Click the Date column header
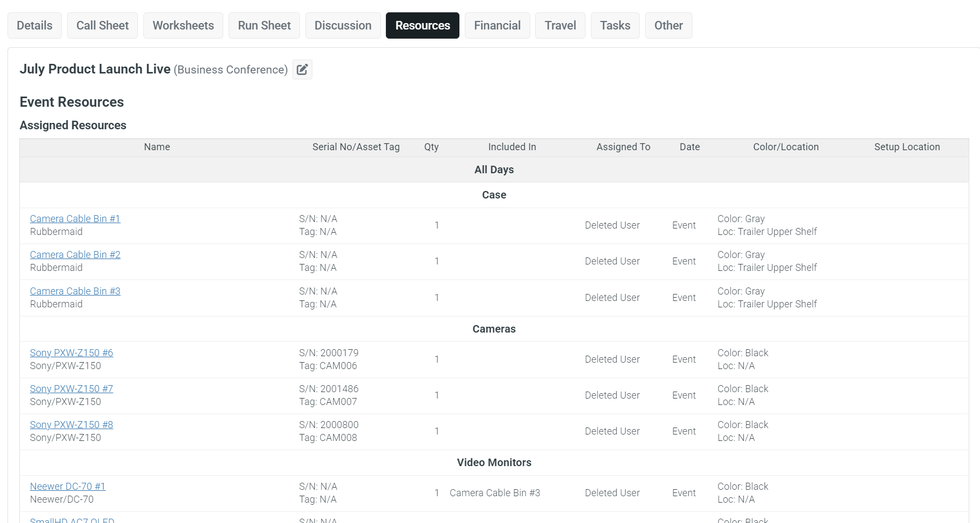980x523 pixels. click(690, 147)
